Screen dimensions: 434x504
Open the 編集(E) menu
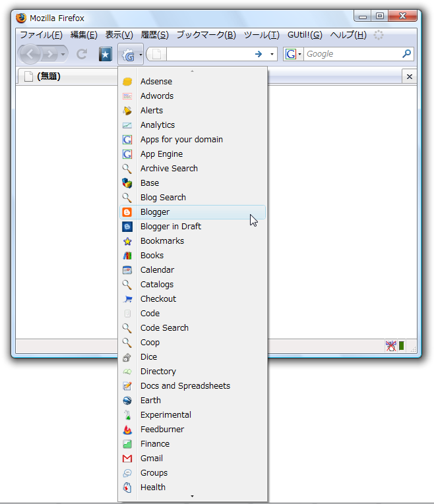84,35
